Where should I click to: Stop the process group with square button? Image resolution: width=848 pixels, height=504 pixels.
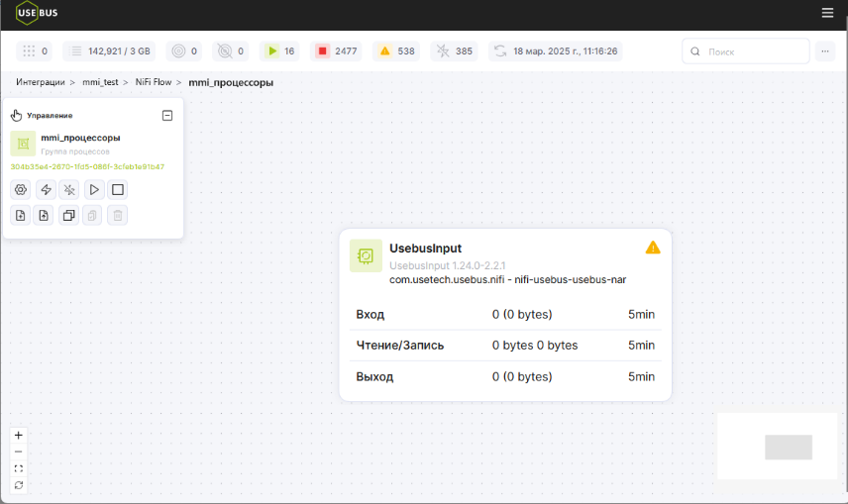[x=117, y=190]
